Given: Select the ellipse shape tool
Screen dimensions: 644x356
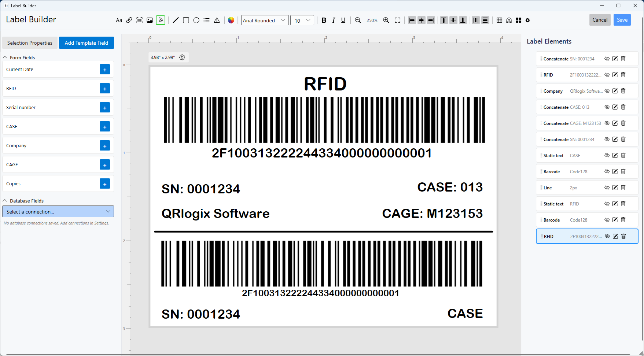Looking at the screenshot, I should [x=196, y=20].
